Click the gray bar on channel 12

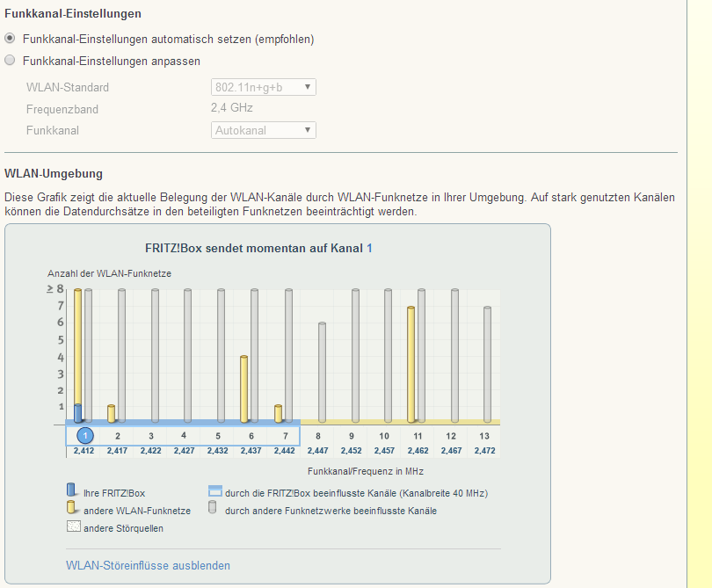(x=454, y=355)
